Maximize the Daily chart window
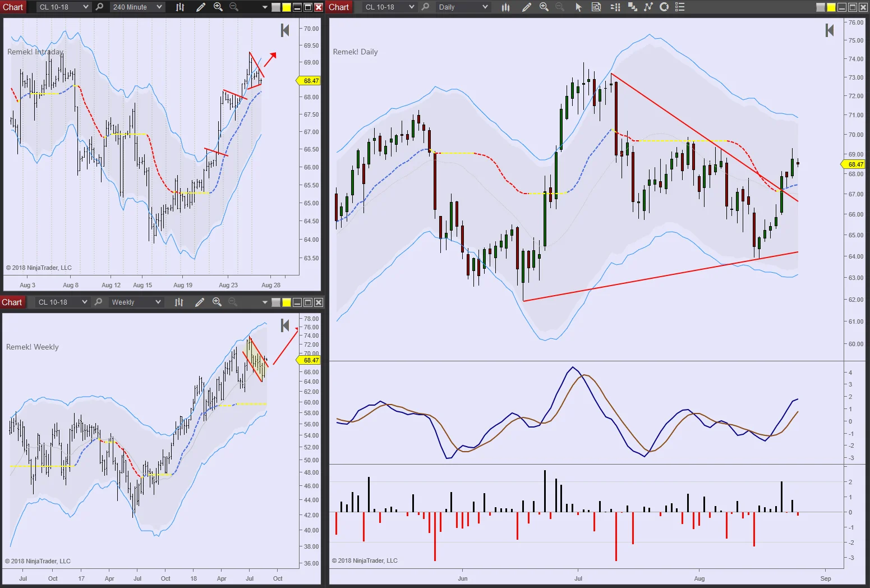870x588 pixels. (853, 7)
